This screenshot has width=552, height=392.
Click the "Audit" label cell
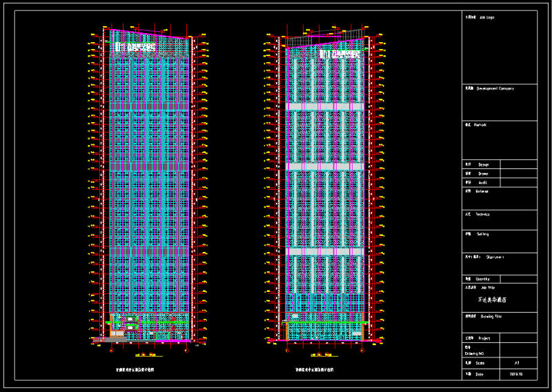pos(481,183)
